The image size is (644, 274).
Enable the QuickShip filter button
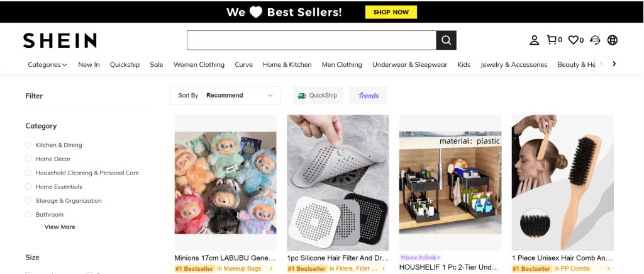317,96
